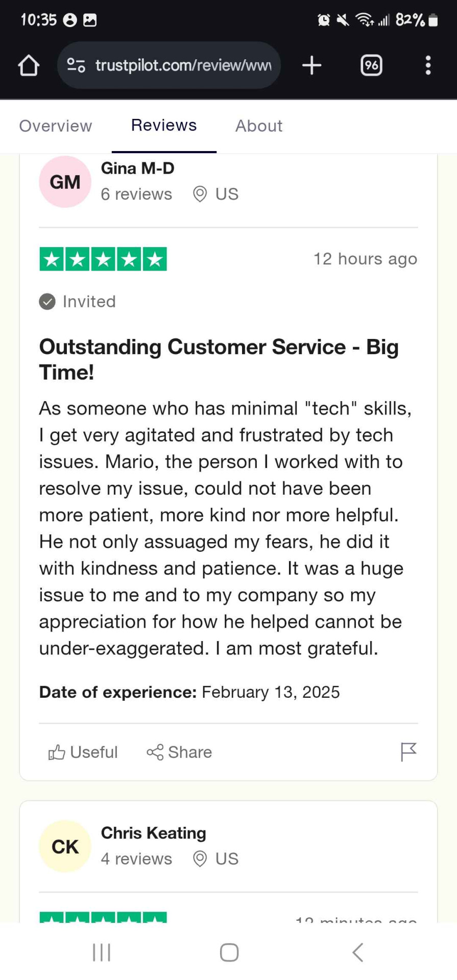
Task: Switch to the About tab
Action: 259,126
